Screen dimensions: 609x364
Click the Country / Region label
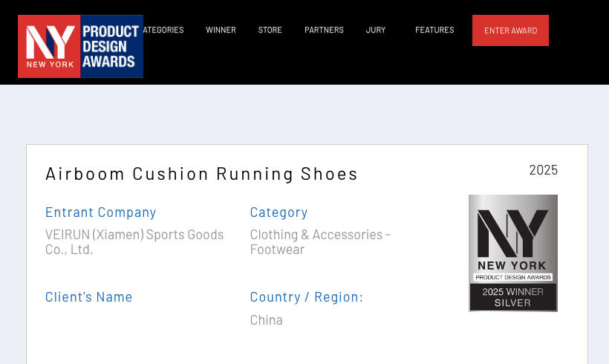(x=307, y=297)
